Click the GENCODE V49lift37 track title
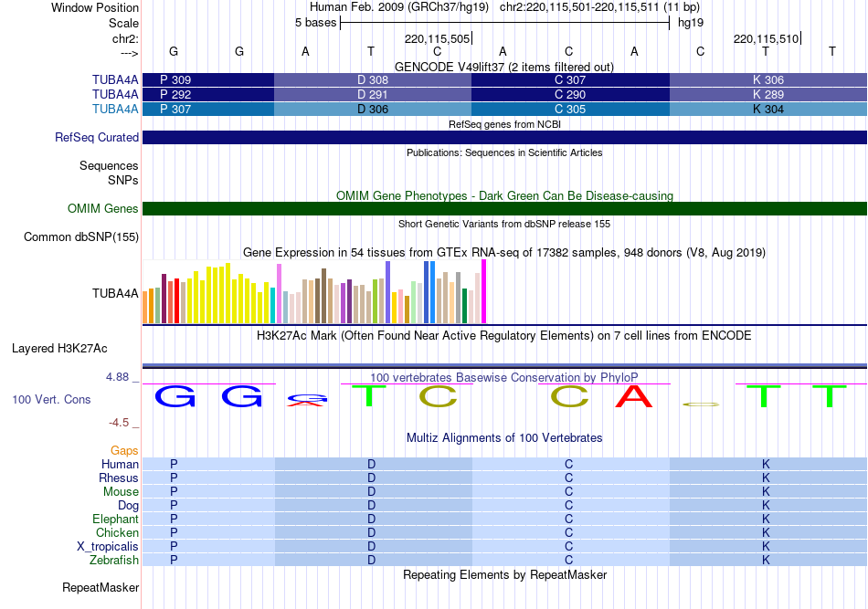The image size is (868, 609). [x=503, y=67]
